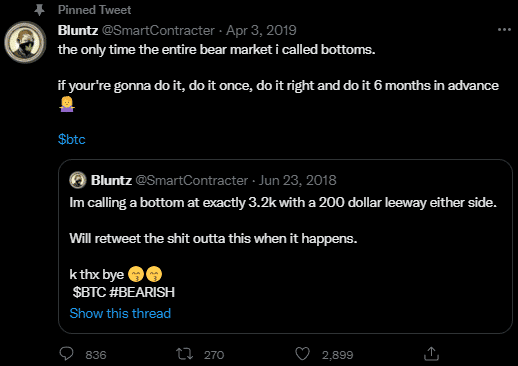Viewport: 518px width, 366px height.
Task: Click the pinned tweet pin icon
Action: pos(39,10)
